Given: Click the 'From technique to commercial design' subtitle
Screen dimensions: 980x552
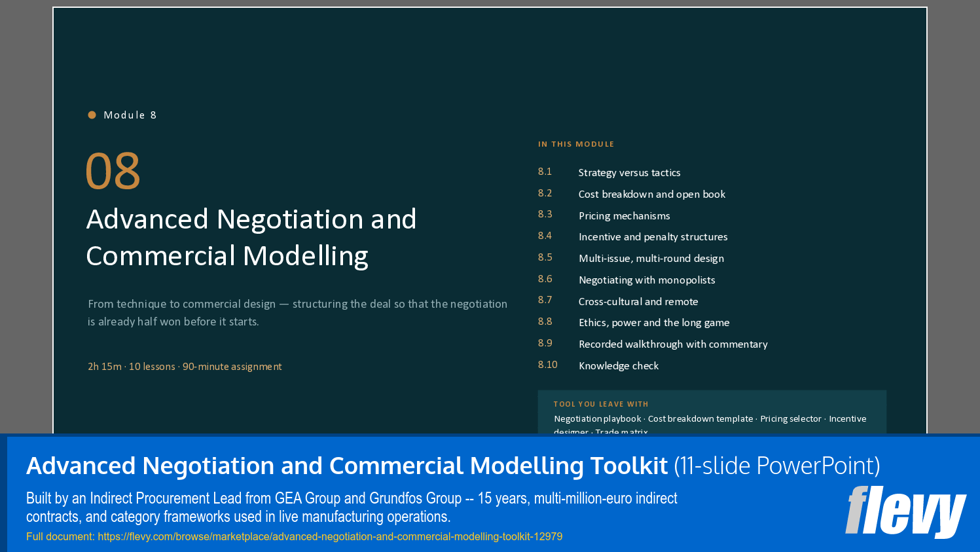Looking at the screenshot, I should pyautogui.click(x=298, y=313).
